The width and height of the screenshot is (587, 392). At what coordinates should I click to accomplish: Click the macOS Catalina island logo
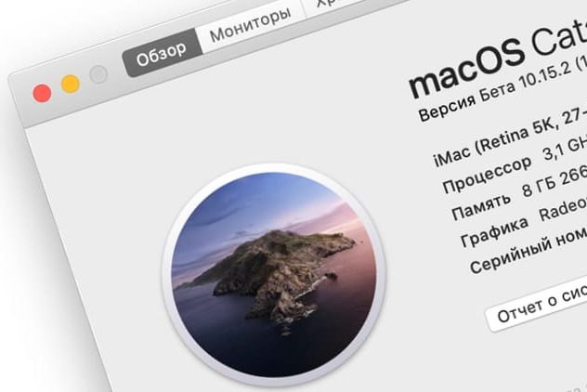pyautogui.click(x=274, y=274)
